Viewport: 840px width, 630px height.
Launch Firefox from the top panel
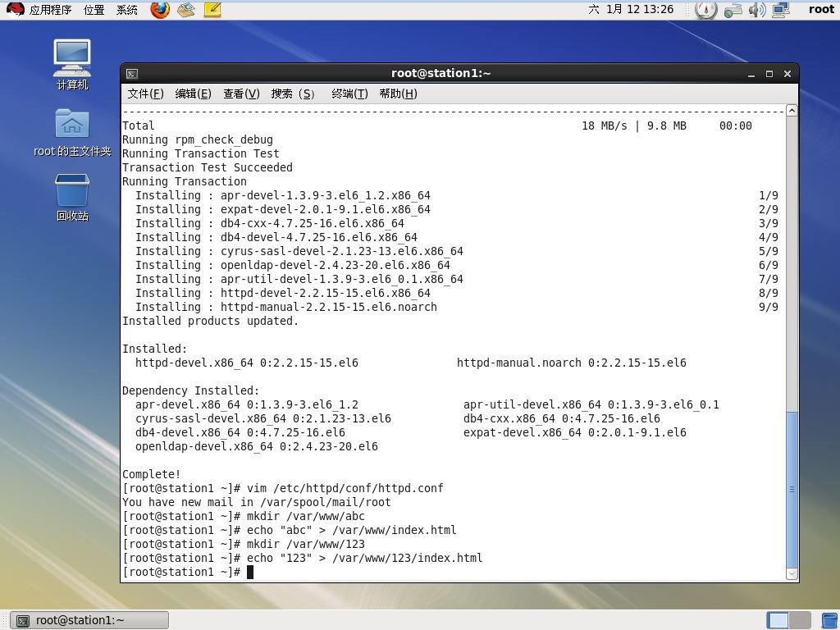160,10
